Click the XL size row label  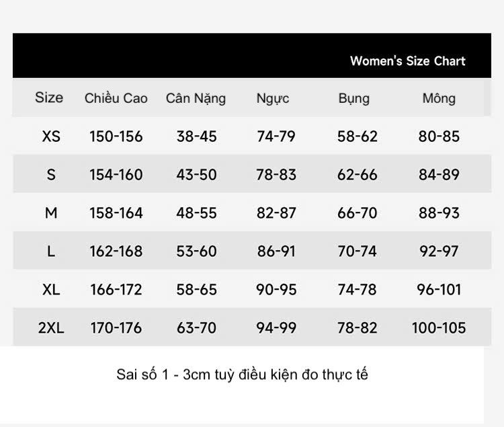51,290
